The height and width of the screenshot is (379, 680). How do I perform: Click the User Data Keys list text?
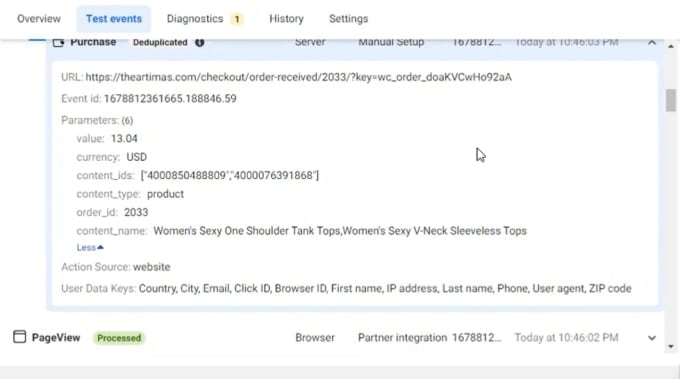pyautogui.click(x=385, y=289)
